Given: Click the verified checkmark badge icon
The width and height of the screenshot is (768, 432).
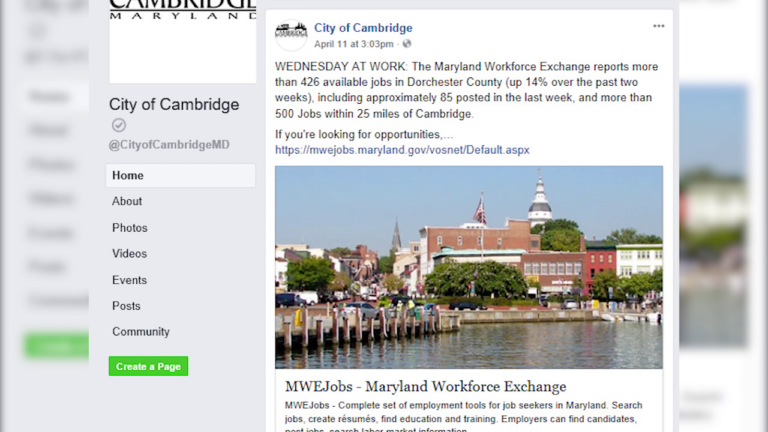Looking at the screenshot, I should (x=119, y=125).
